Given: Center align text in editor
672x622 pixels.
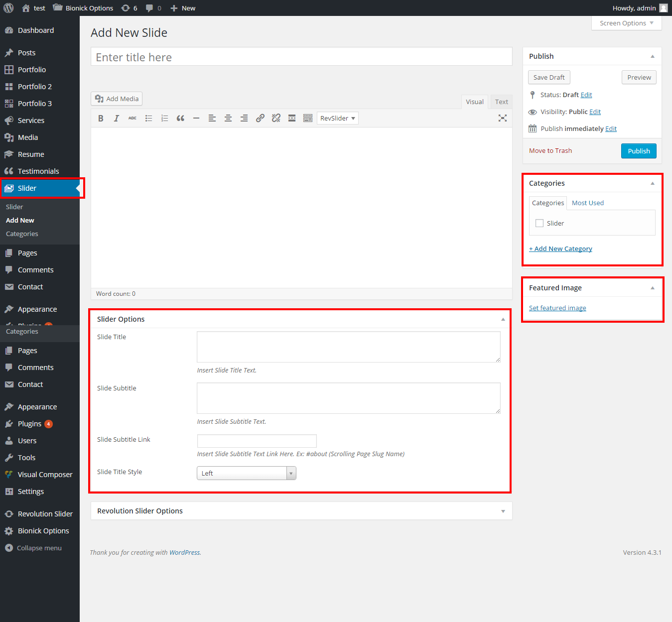Looking at the screenshot, I should 228,119.
